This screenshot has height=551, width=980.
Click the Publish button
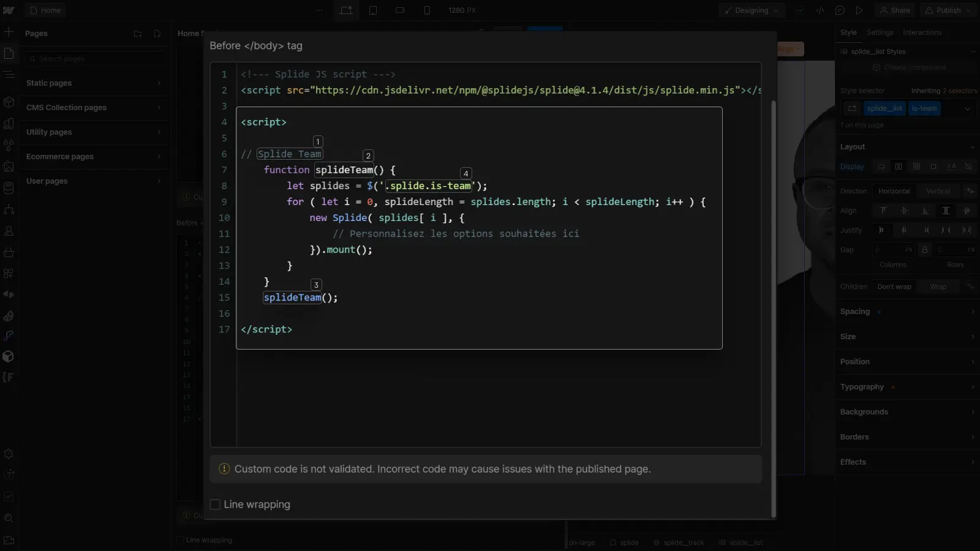point(948,10)
